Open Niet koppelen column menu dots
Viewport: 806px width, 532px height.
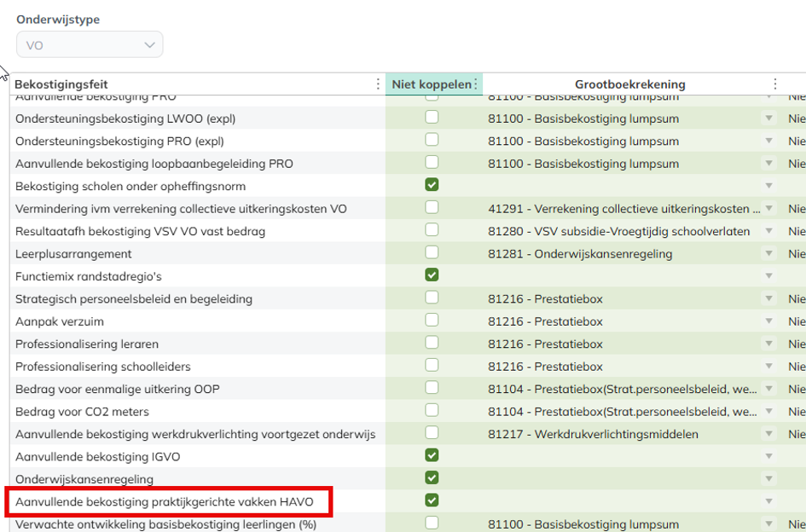(x=475, y=84)
